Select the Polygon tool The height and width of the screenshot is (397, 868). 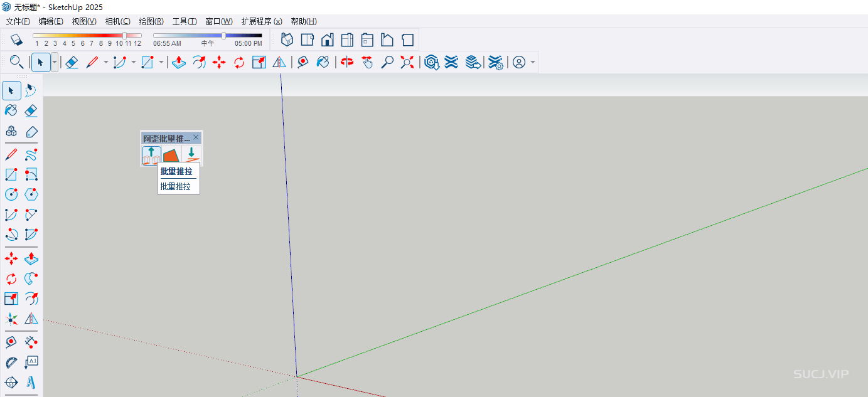point(31,194)
